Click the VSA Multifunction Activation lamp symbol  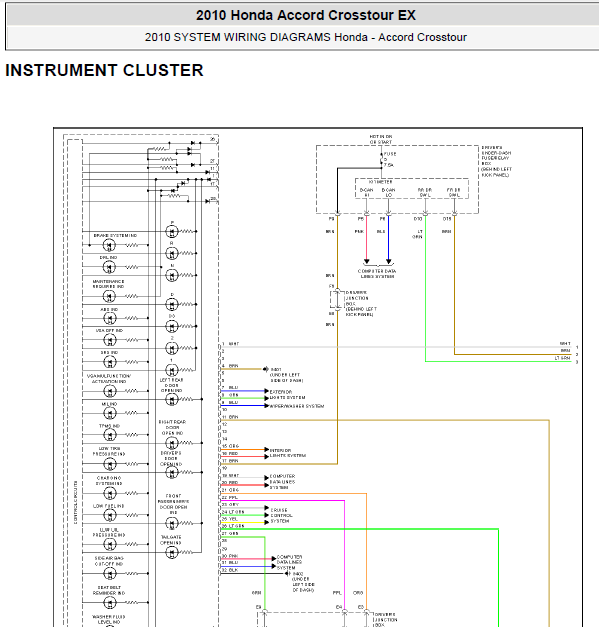[110, 391]
